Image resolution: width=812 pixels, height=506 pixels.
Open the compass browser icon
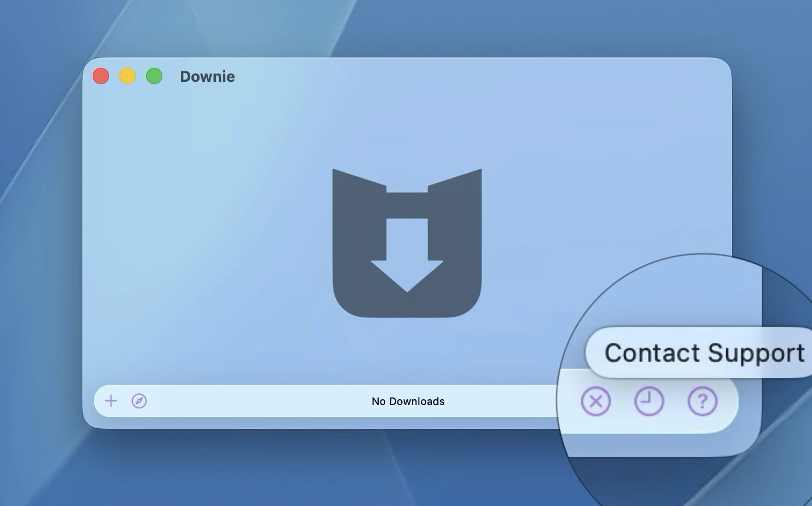(x=139, y=401)
